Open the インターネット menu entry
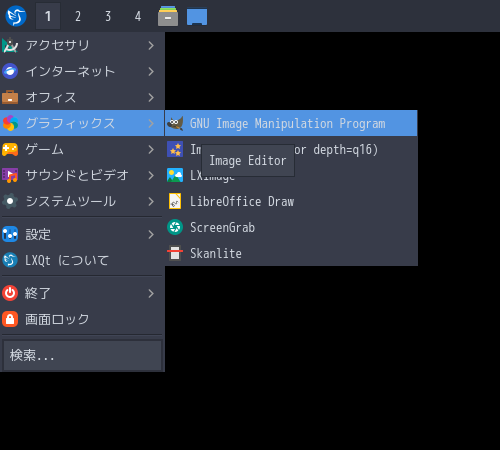This screenshot has width=500, height=450. pyautogui.click(x=82, y=71)
